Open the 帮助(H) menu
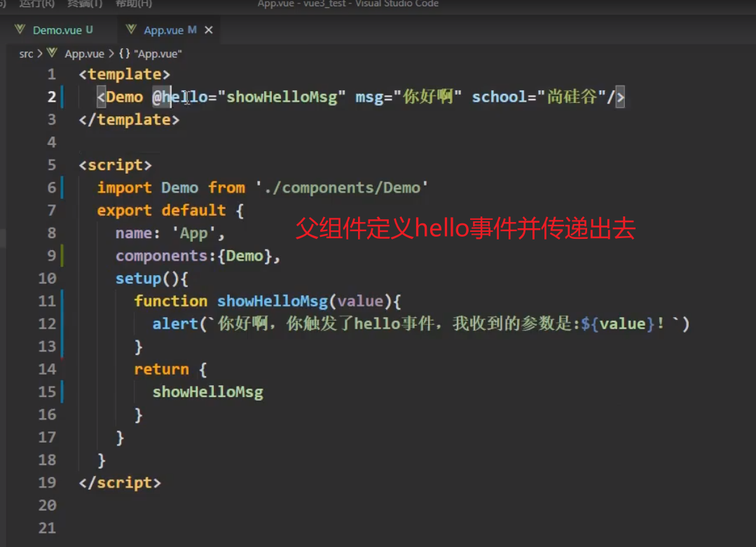Image resolution: width=756 pixels, height=547 pixels. pyautogui.click(x=134, y=4)
